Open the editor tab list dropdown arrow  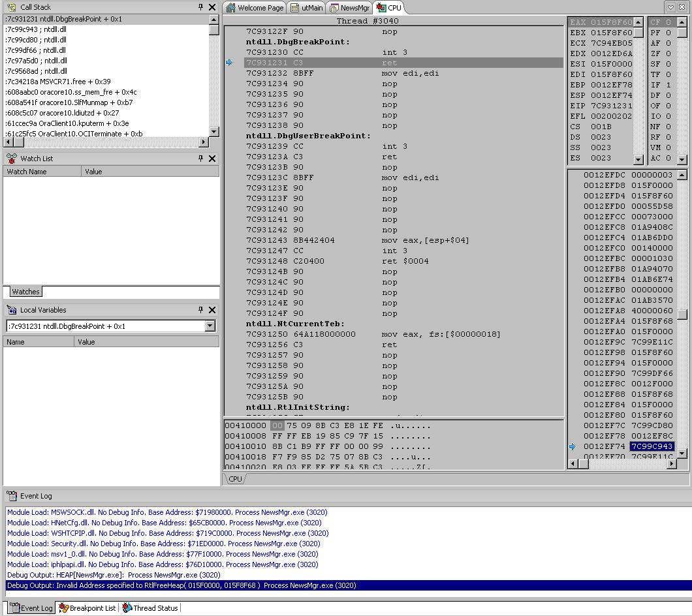(x=671, y=7)
